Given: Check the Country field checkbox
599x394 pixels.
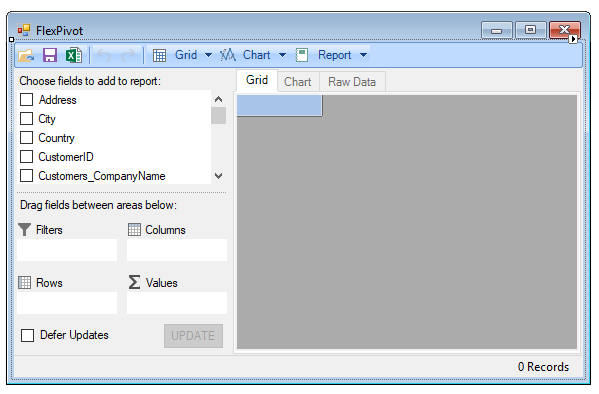Looking at the screenshot, I should click(26, 137).
